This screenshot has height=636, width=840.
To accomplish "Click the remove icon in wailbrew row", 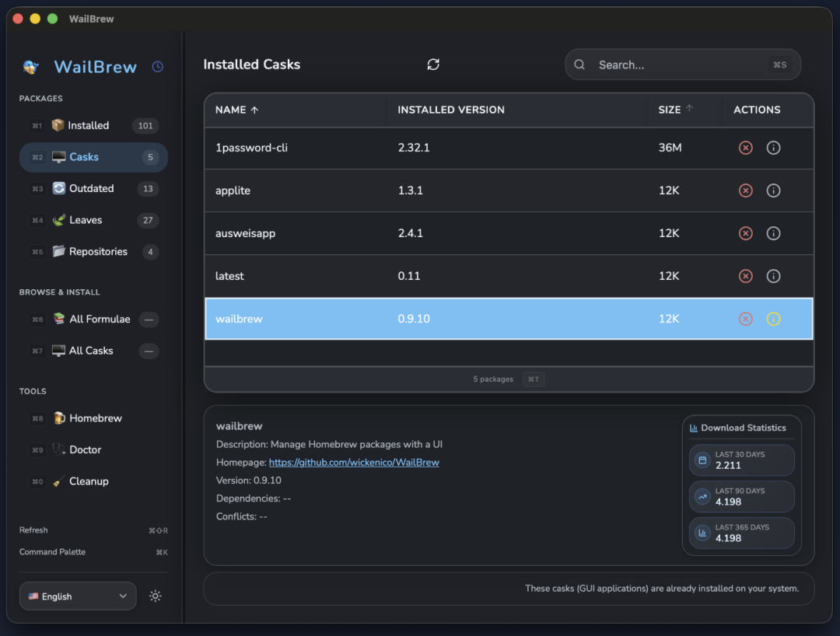I will (x=745, y=319).
